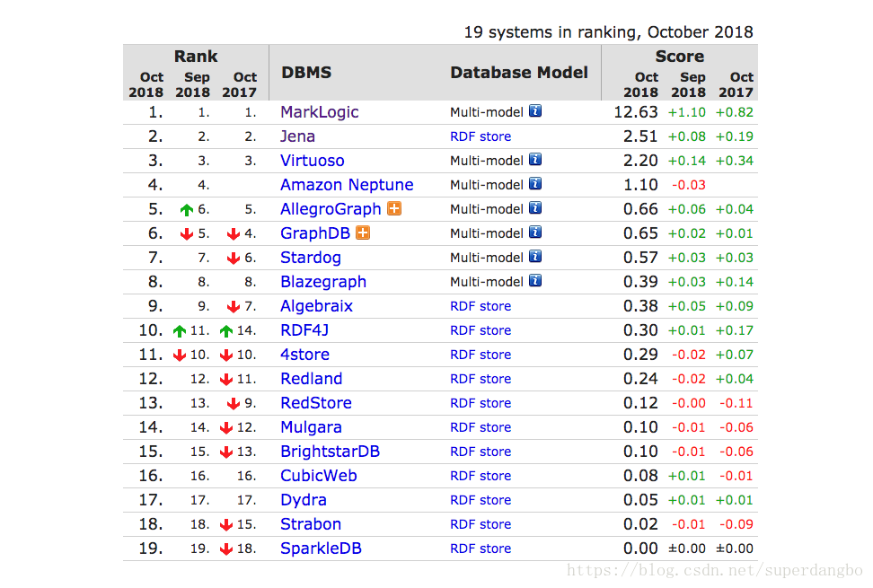Open the Redland link
The image size is (873, 588).
coord(312,379)
